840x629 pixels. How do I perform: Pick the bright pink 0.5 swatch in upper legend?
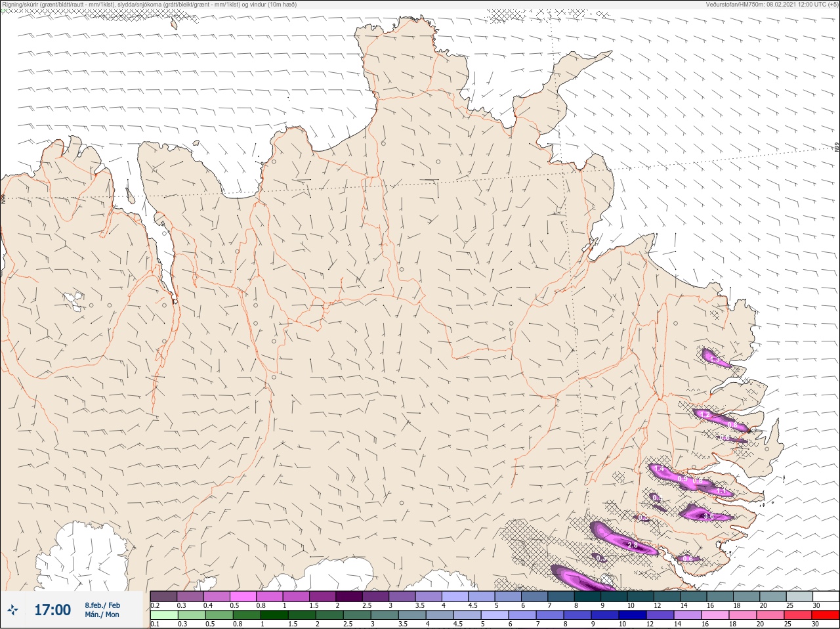tap(243, 596)
